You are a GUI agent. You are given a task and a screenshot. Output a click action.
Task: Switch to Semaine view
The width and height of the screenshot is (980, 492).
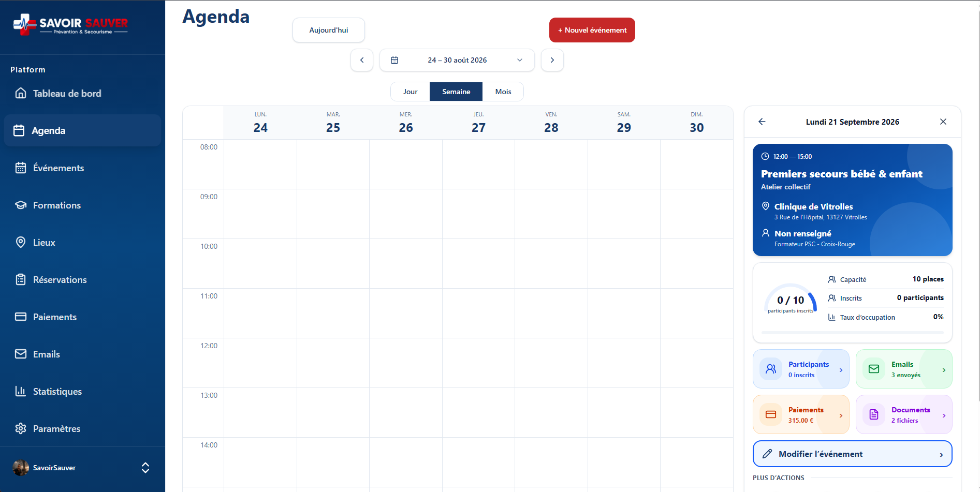point(456,92)
